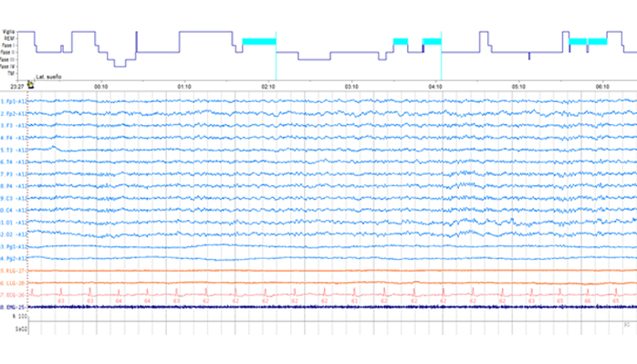Jump to 04:10 on the hypnogram timeline
The width and height of the screenshot is (637, 364).
[x=435, y=87]
